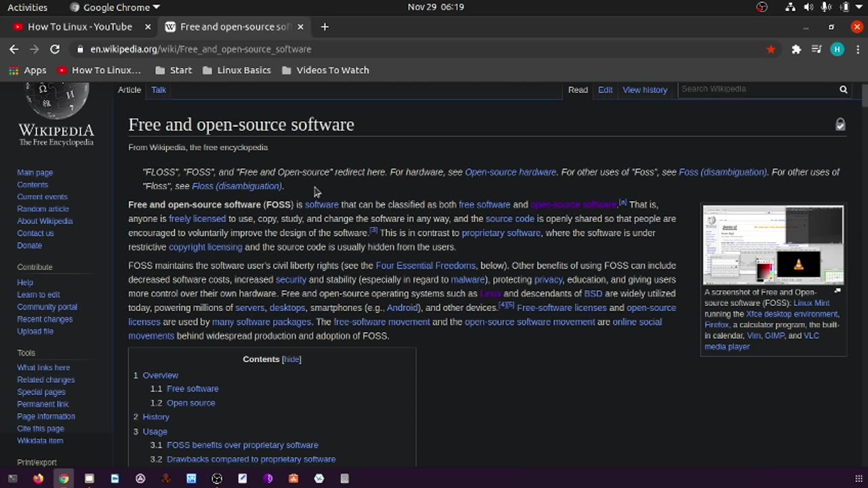Open Foss (disambiguation) link
The image size is (868, 488).
(723, 172)
